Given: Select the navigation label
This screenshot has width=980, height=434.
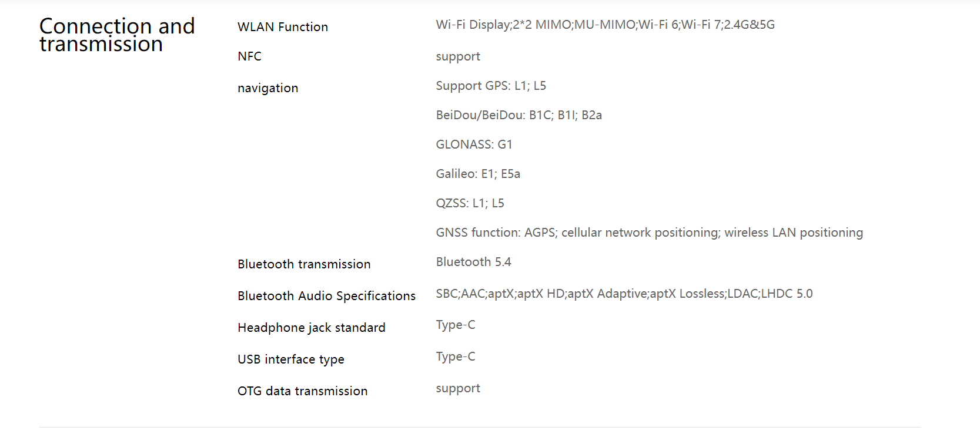Looking at the screenshot, I should pyautogui.click(x=267, y=88).
